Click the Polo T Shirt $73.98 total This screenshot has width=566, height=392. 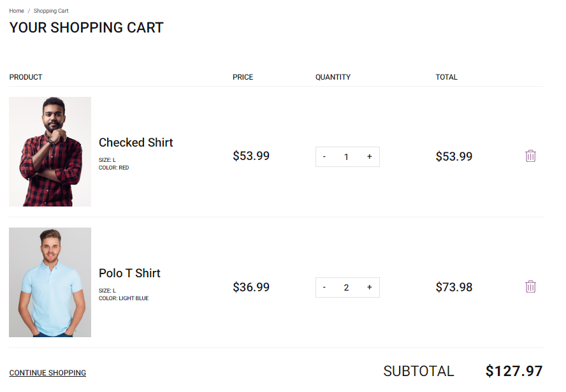[454, 287]
